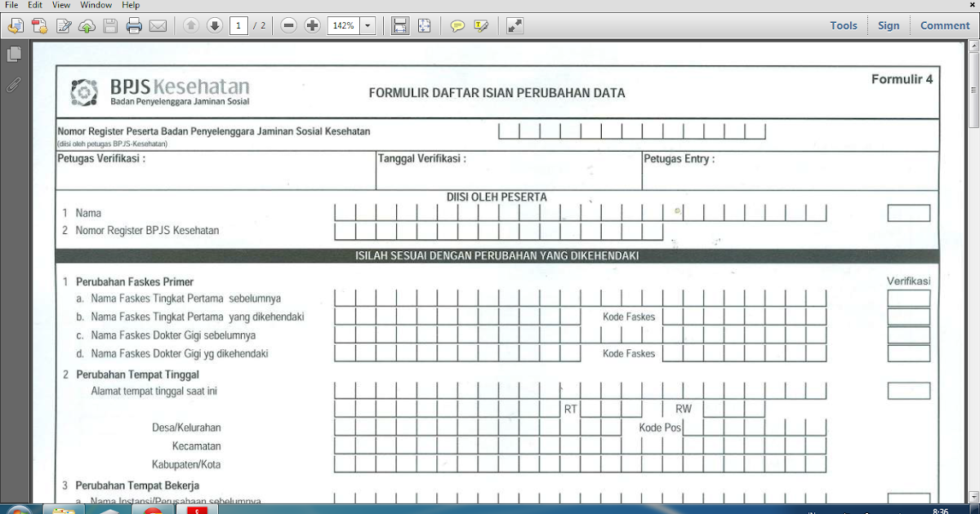Open the Edit menu
The width and height of the screenshot is (980, 514).
point(34,5)
